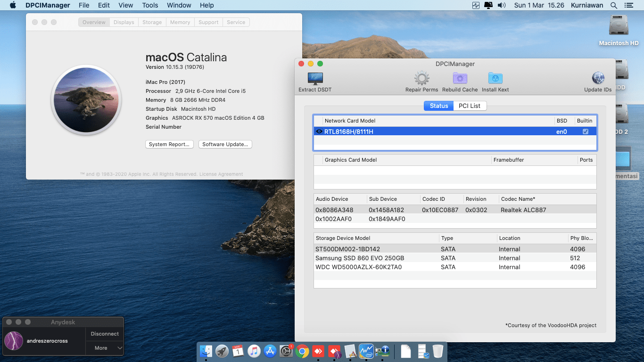The image size is (644, 362).
Task: Open the Install Kext tool
Action: pyautogui.click(x=495, y=79)
